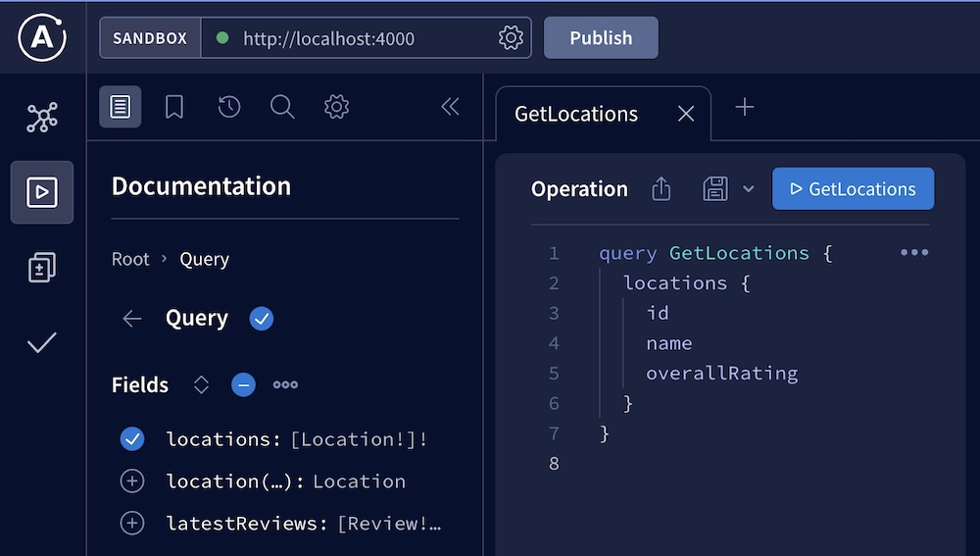Toggle Fields sort order arrows
980x556 pixels.
coord(201,385)
